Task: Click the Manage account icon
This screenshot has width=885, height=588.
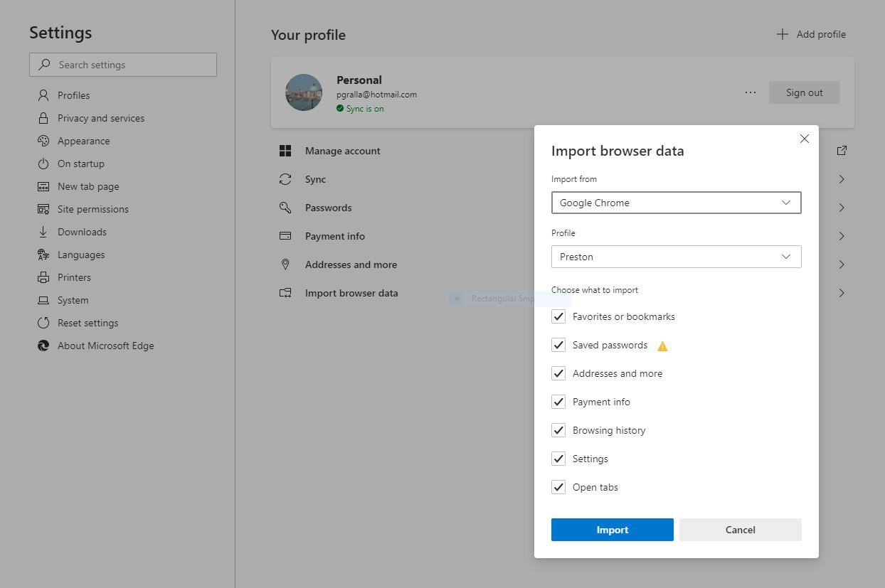Action: pos(285,151)
